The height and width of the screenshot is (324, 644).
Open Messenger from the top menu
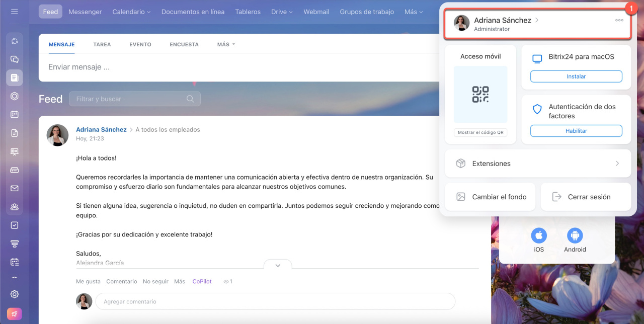[x=85, y=12]
